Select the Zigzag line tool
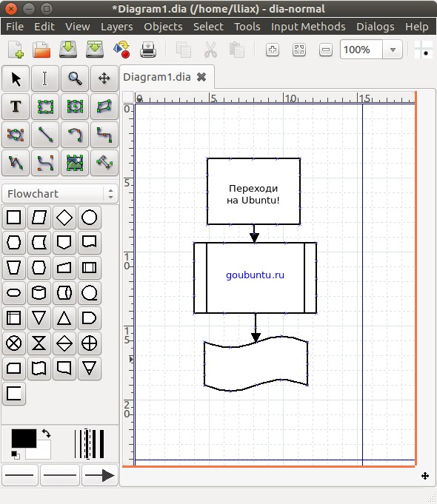The image size is (437, 504). 104,135
